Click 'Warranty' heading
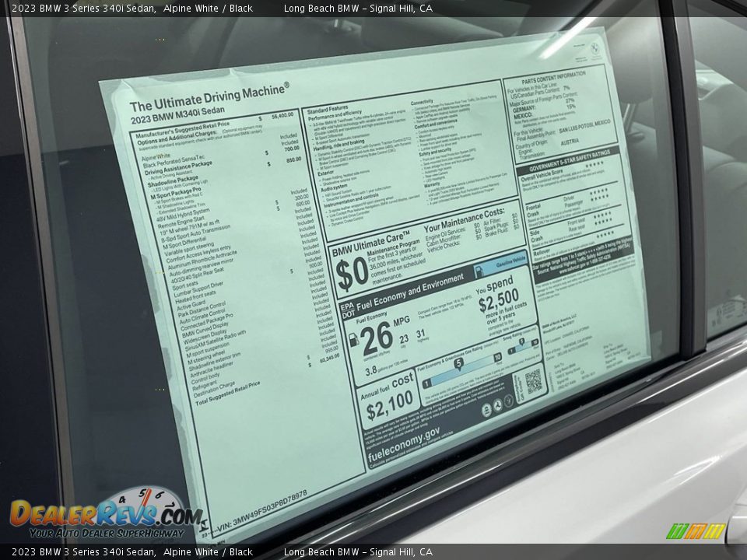 [x=433, y=184]
